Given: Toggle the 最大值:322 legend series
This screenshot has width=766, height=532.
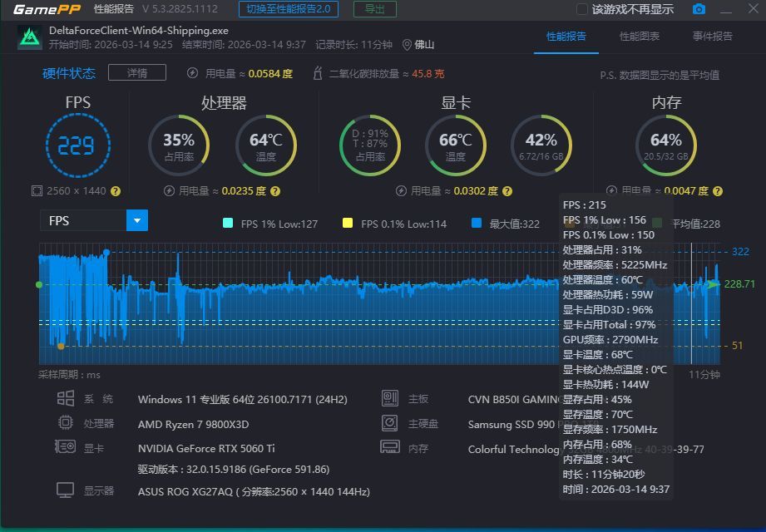Looking at the screenshot, I should [506, 224].
